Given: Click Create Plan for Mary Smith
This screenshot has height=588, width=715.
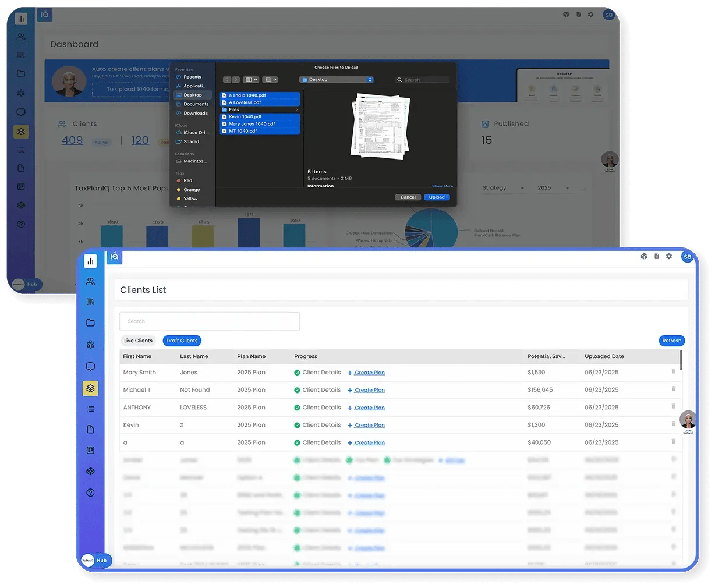Looking at the screenshot, I should (366, 373).
